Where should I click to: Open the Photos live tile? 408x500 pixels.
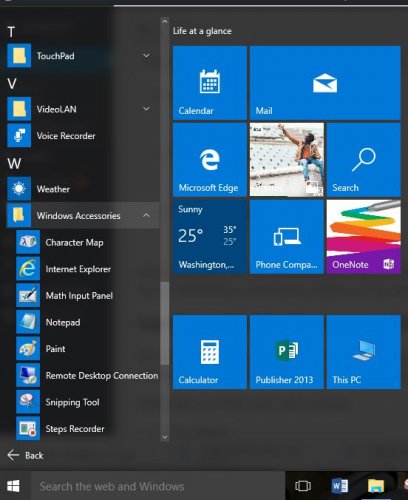287,160
